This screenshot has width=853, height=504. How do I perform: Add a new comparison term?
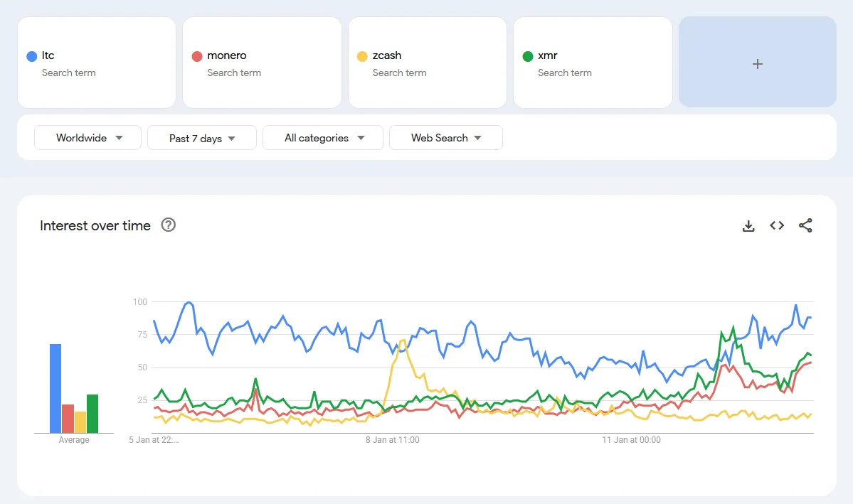(x=757, y=63)
